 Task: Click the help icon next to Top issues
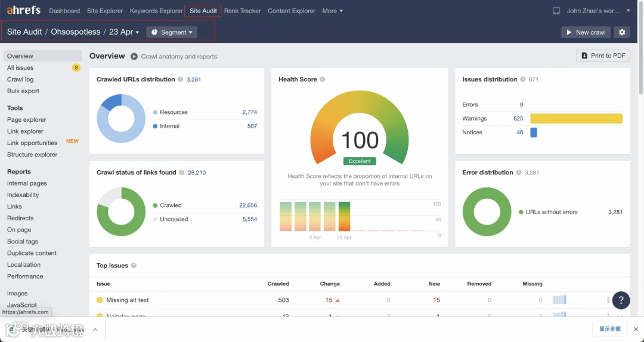point(134,266)
